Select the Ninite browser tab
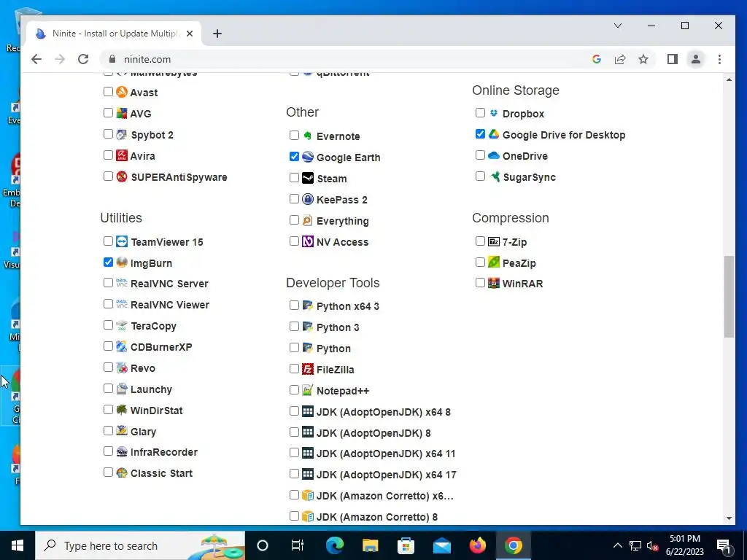 point(115,34)
